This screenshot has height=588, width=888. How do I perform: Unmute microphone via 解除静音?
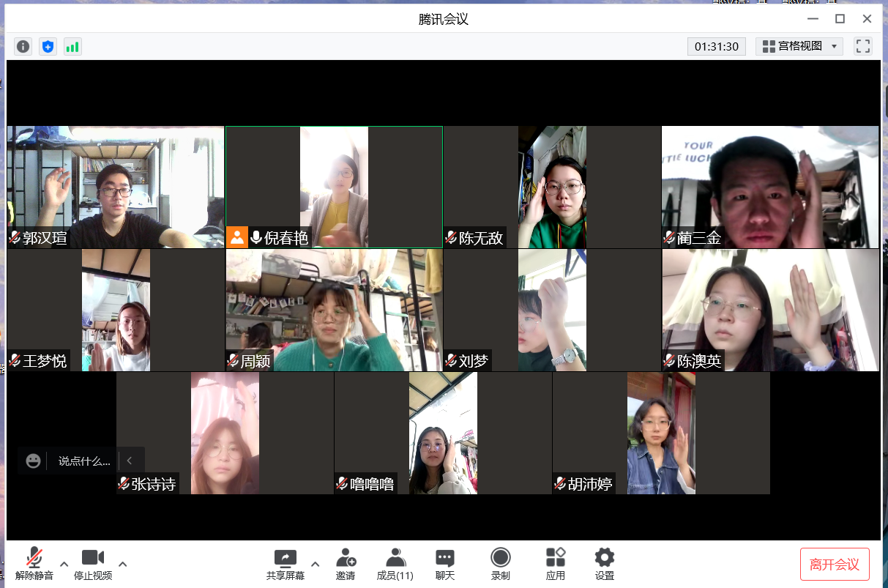[x=34, y=564]
